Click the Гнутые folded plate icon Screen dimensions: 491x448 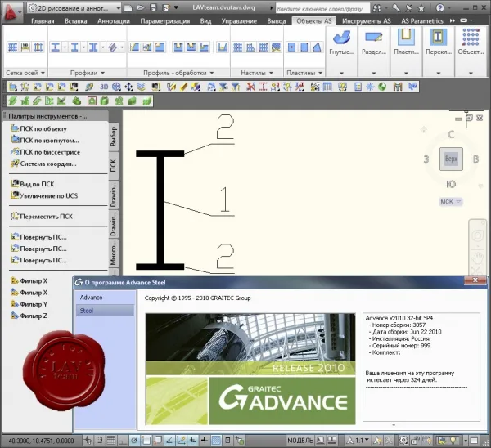click(x=341, y=38)
